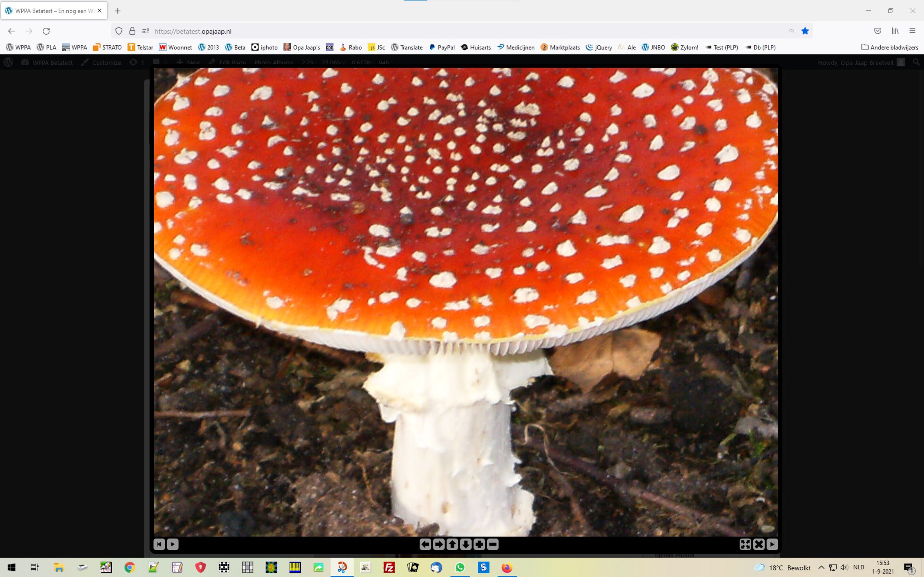Open the Howdy, Opa Jaap Breetvelt menu
The height and width of the screenshot is (577, 924).
point(855,62)
